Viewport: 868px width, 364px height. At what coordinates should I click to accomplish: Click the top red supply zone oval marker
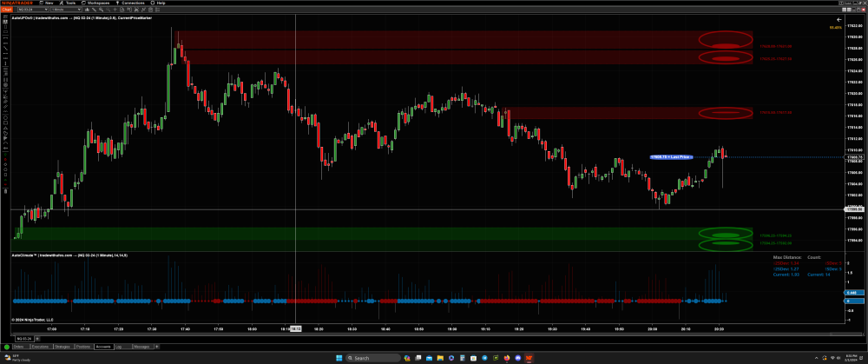(727, 39)
